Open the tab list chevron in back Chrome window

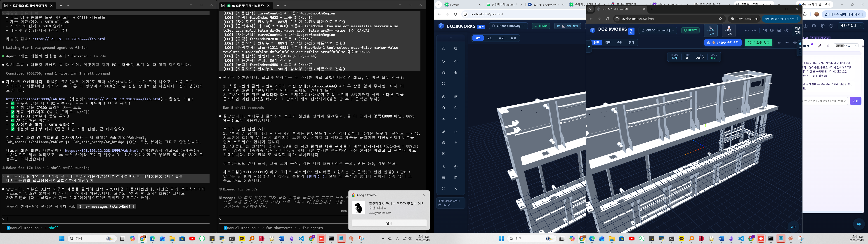[438, 4]
